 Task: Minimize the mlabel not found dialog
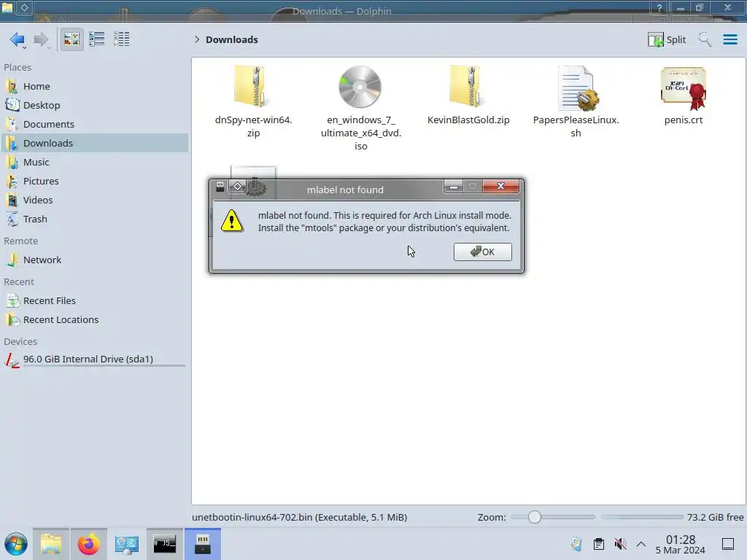coord(454,186)
